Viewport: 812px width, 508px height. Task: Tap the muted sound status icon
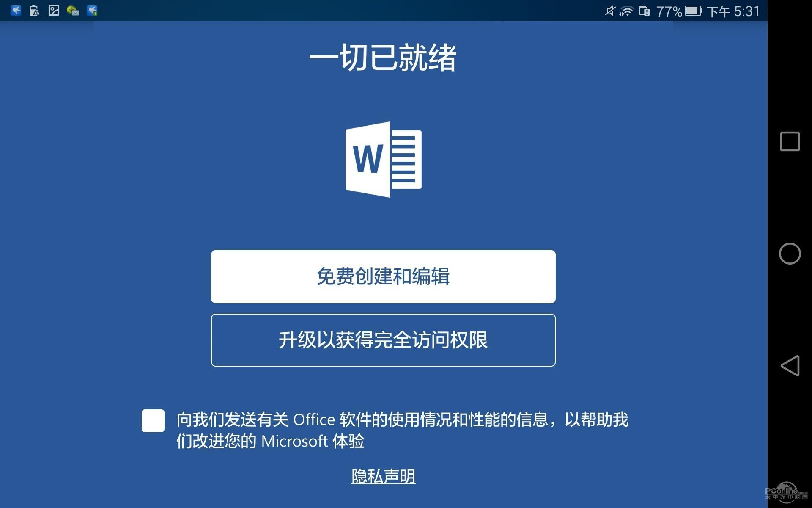[610, 11]
